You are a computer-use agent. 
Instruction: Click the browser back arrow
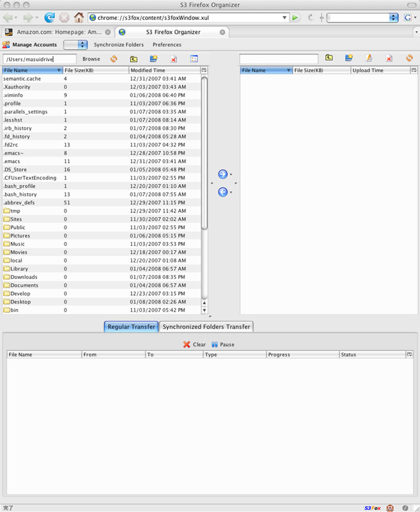[x=8, y=18]
